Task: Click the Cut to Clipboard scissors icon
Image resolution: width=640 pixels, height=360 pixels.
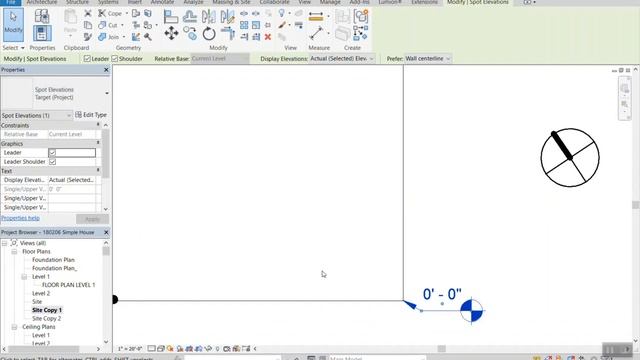Action: 88,13
